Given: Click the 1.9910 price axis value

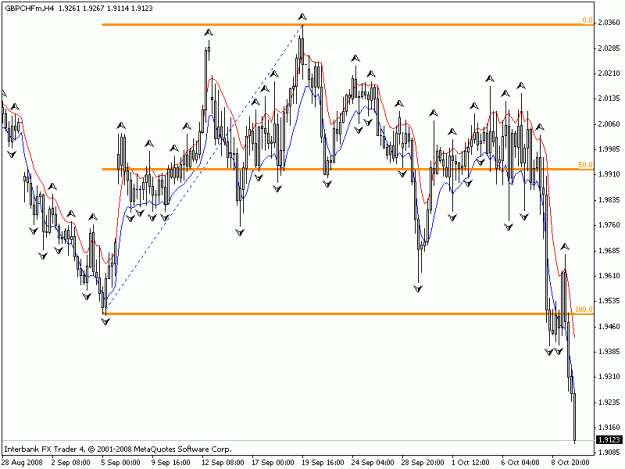Looking at the screenshot, I should 609,174.
